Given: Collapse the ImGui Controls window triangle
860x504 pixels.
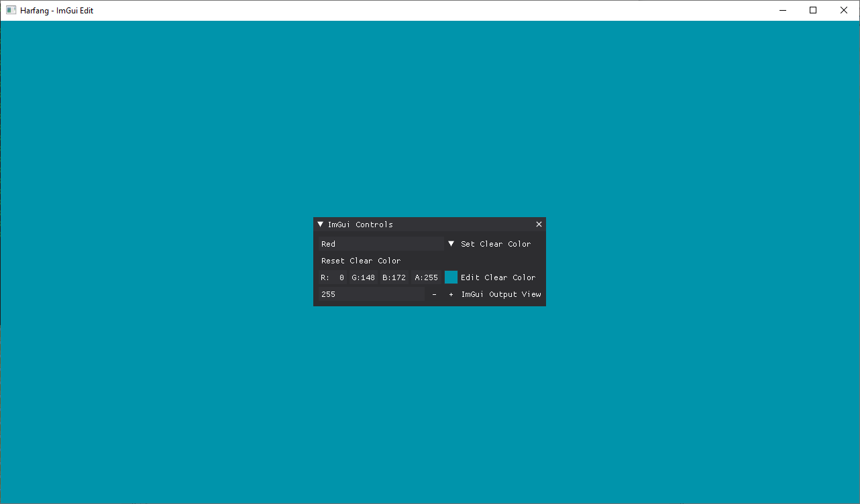Looking at the screenshot, I should (321, 225).
